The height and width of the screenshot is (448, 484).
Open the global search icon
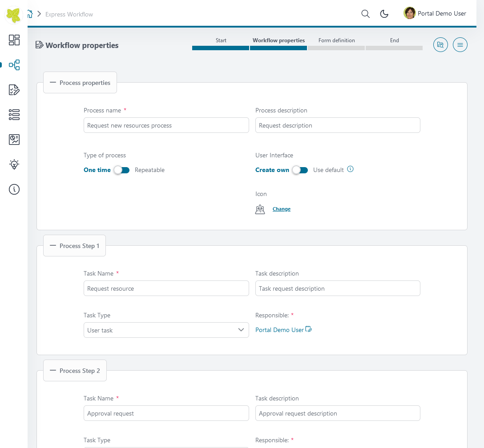366,14
